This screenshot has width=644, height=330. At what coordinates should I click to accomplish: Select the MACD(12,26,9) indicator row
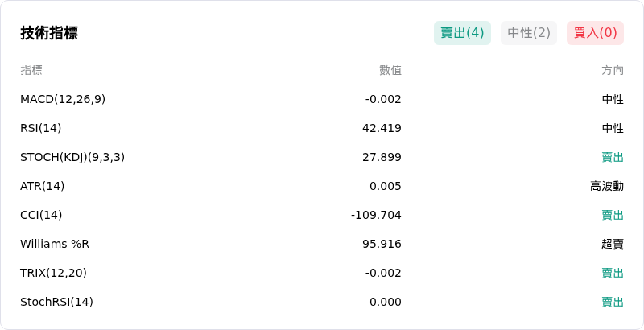[x=322, y=99]
